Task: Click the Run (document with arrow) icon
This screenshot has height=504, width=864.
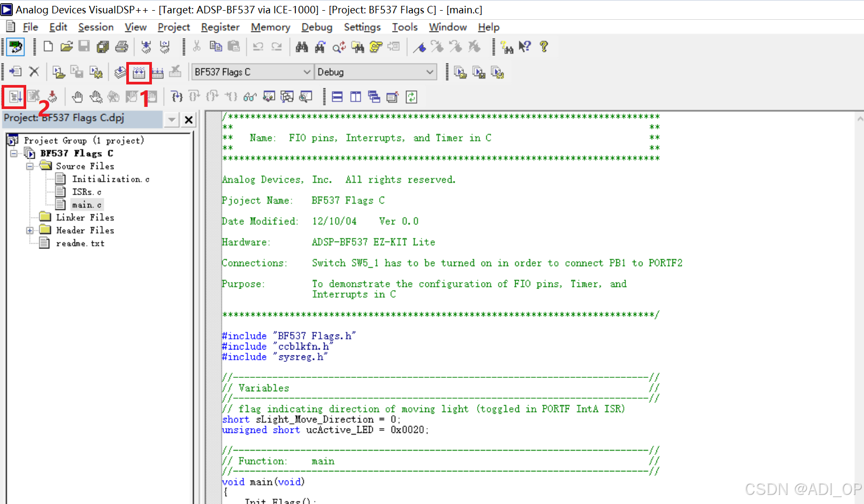Action: pos(14,97)
